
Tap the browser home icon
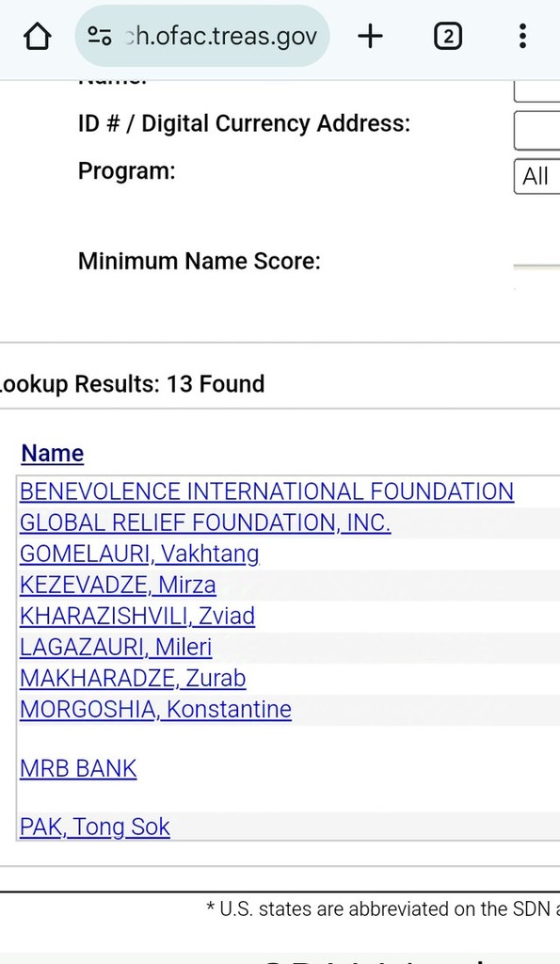37,37
